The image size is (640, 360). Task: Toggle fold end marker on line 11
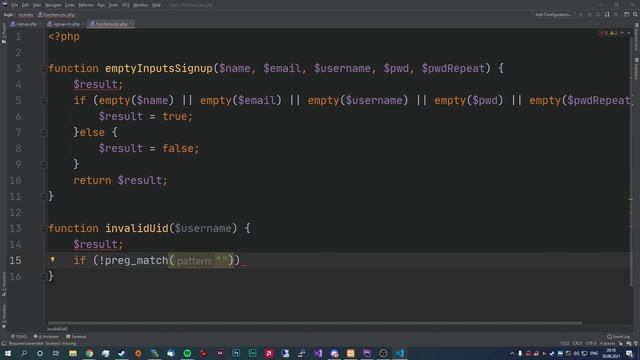click(x=44, y=196)
